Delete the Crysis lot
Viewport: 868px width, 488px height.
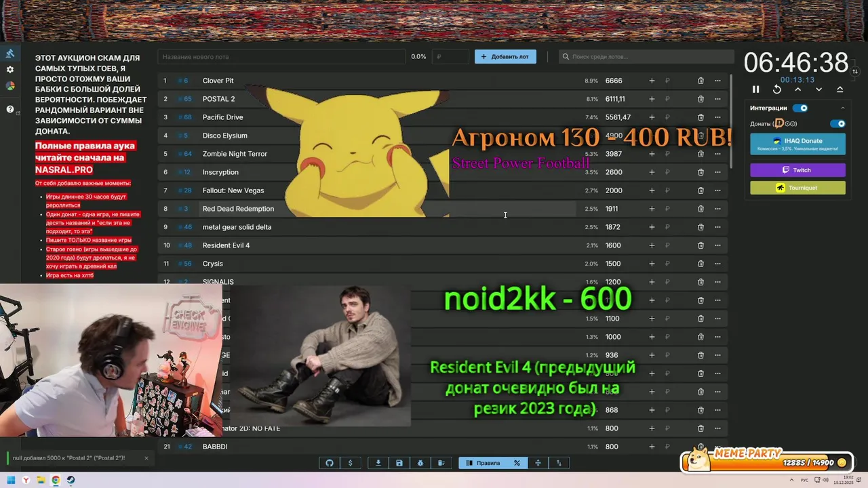tap(701, 264)
